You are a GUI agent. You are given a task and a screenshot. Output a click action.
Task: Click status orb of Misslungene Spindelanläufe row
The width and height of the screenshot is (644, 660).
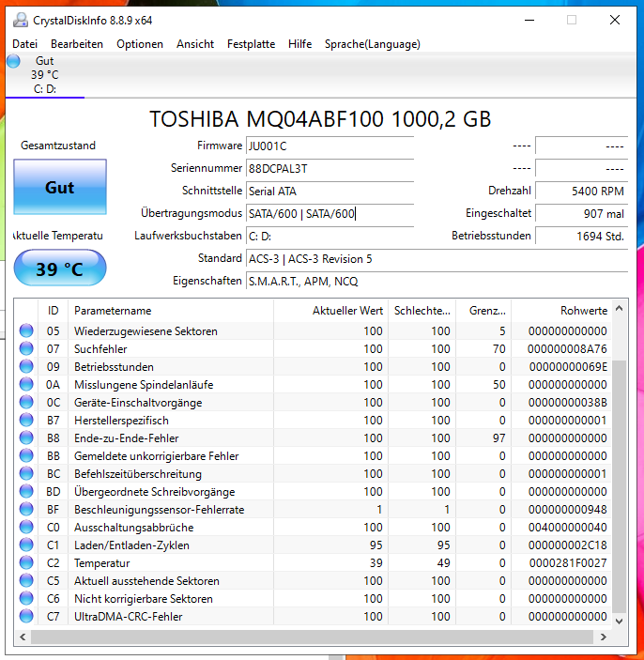(x=26, y=385)
